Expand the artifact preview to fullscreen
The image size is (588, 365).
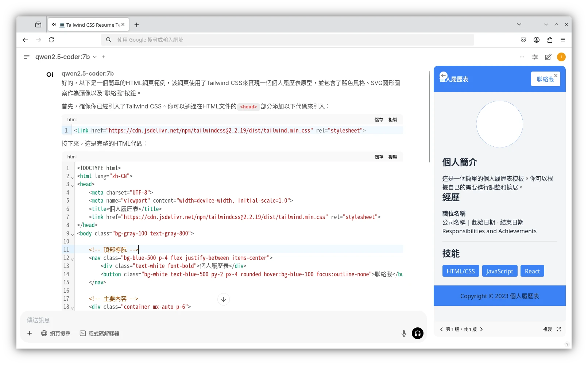[558, 329]
